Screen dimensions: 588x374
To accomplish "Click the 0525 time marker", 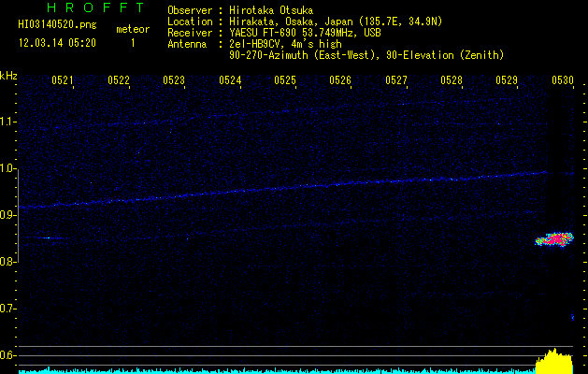I will 285,80.
